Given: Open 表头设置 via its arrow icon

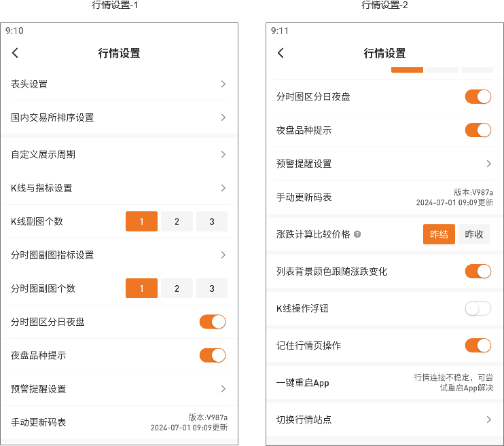Looking at the screenshot, I should pos(223,84).
